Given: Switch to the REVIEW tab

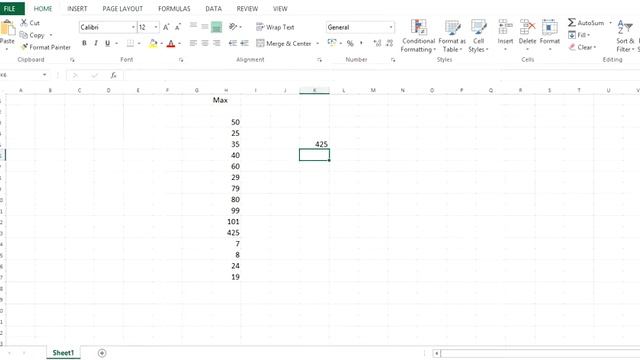Looking at the screenshot, I should pyautogui.click(x=247, y=9).
